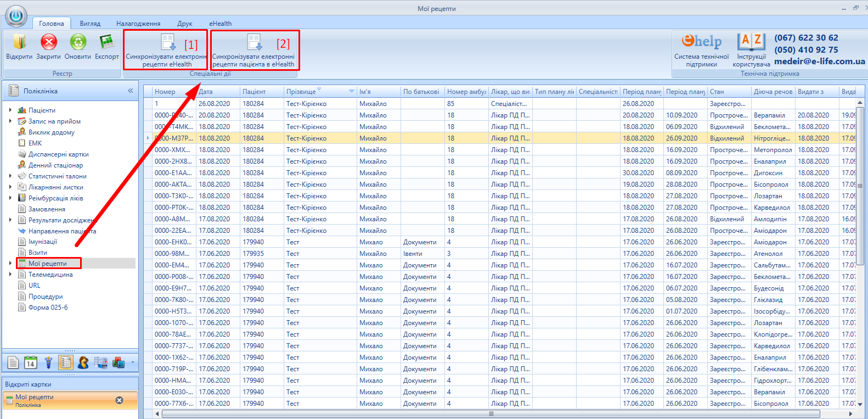Open the eHealth ribbon tab
Screen dimensions: 868x419
pyautogui.click(x=220, y=24)
